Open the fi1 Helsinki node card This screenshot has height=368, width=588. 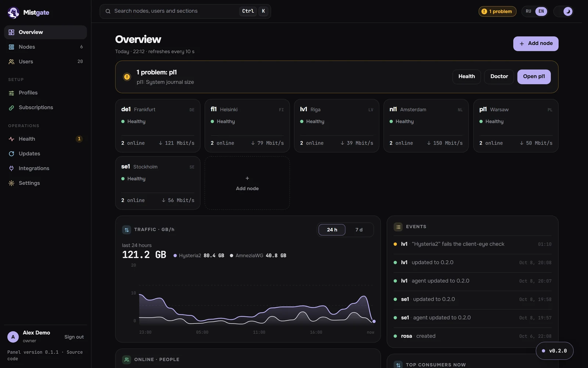247,126
